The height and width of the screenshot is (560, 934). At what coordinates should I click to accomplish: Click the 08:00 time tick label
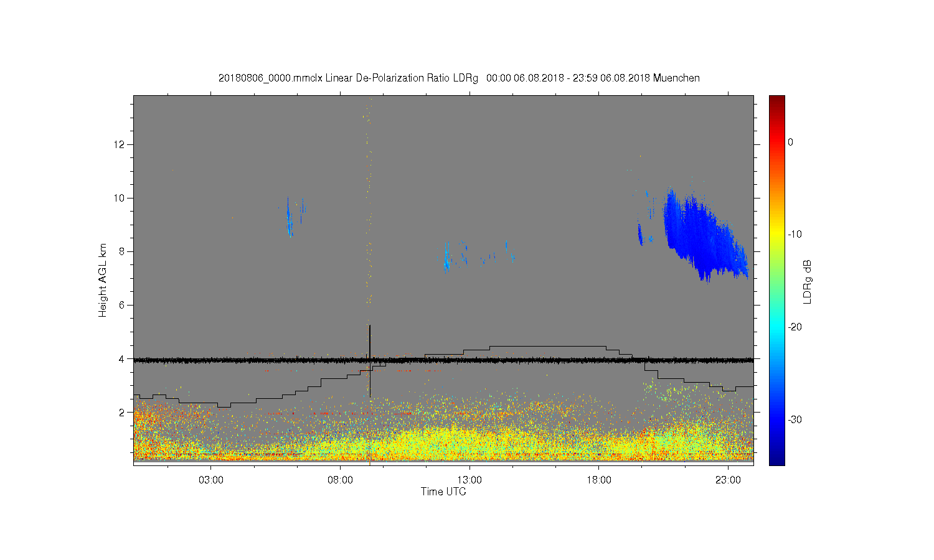[341, 480]
